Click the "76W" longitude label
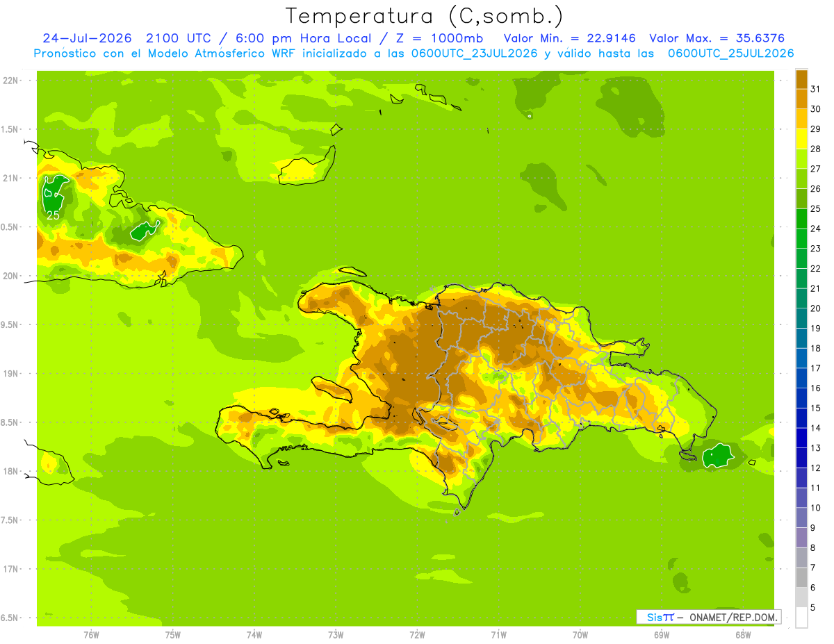This screenshot has height=644, width=834. (x=91, y=635)
